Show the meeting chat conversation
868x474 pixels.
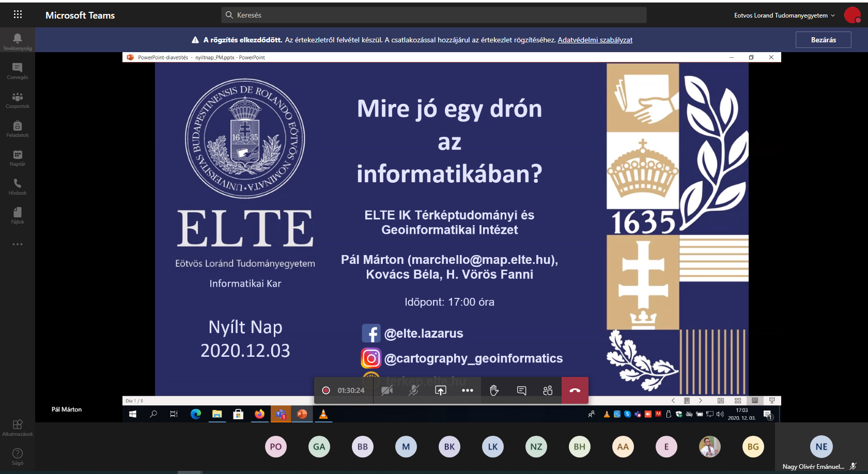(x=521, y=390)
